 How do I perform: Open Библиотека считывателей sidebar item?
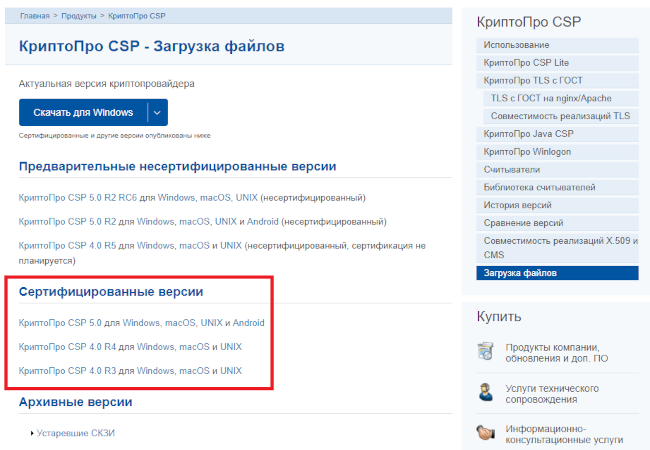(557, 187)
